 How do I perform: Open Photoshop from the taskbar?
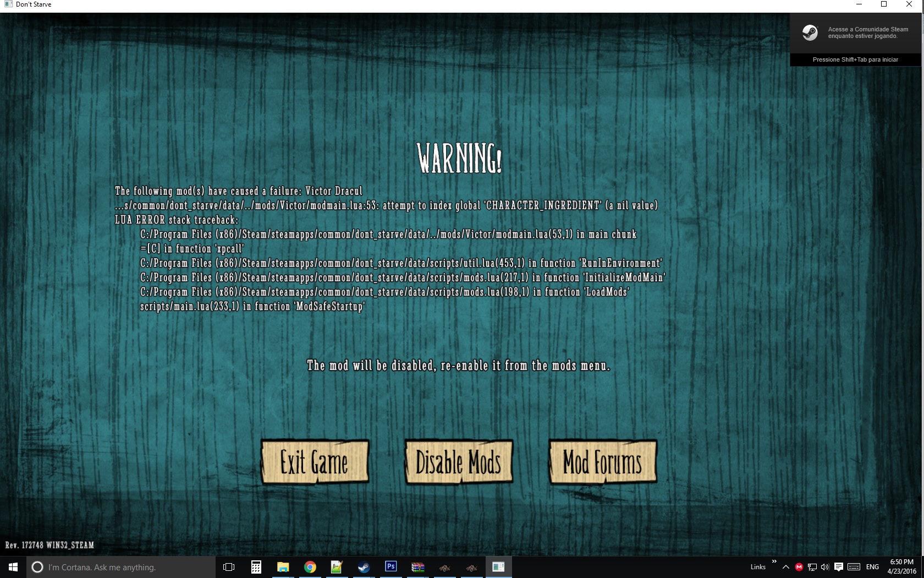pos(391,567)
